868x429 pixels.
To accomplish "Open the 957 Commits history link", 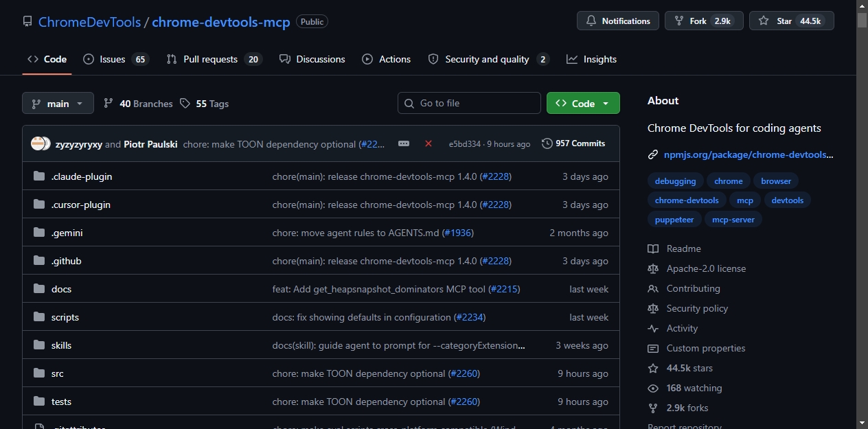I will (573, 143).
